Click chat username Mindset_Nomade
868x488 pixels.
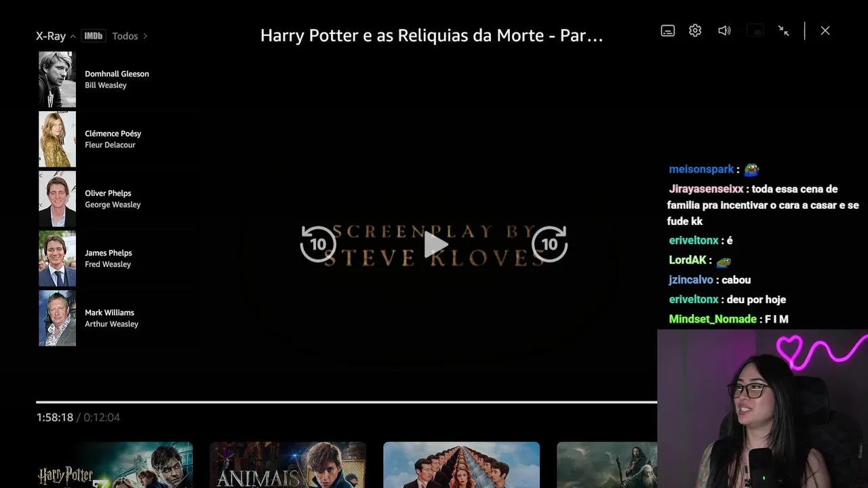713,319
